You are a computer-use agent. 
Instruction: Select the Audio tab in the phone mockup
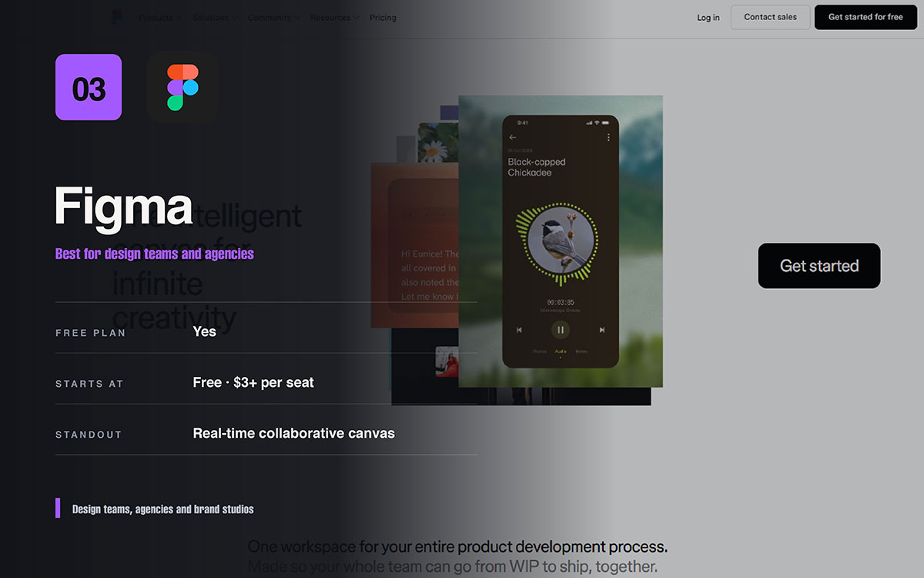coord(561,351)
